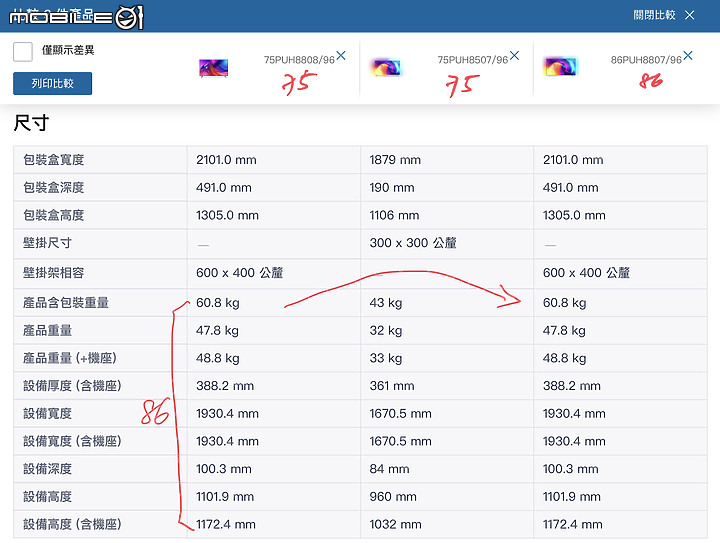Viewport: 720px width, 543px height.
Task: Click the 列印比較 print button
Action: [52, 83]
